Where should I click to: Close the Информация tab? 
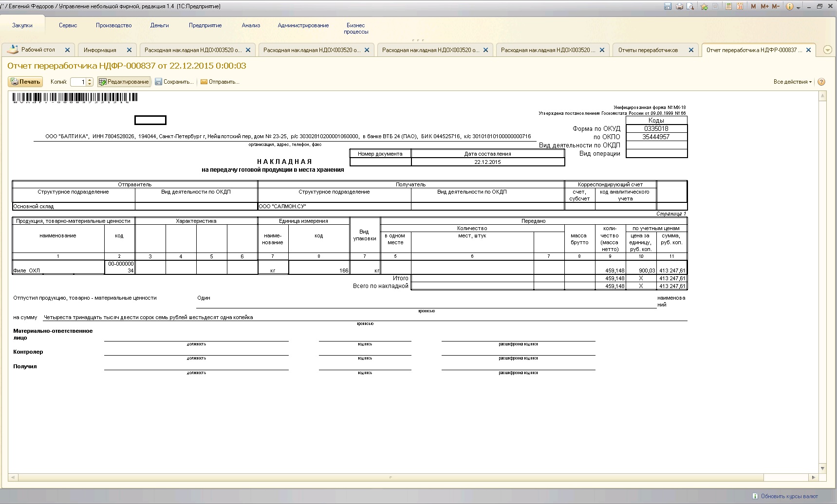[129, 50]
